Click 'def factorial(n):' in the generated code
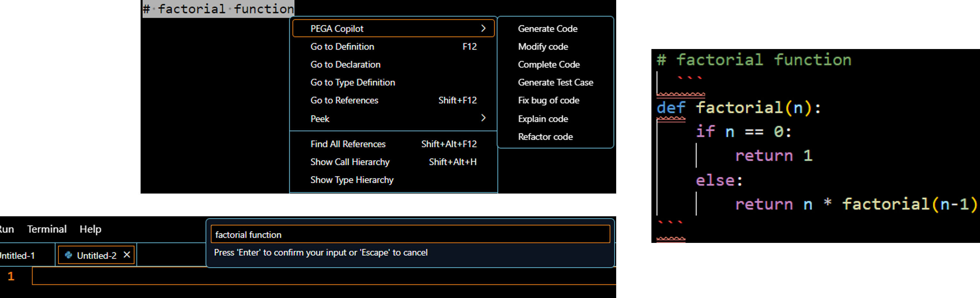 point(739,108)
